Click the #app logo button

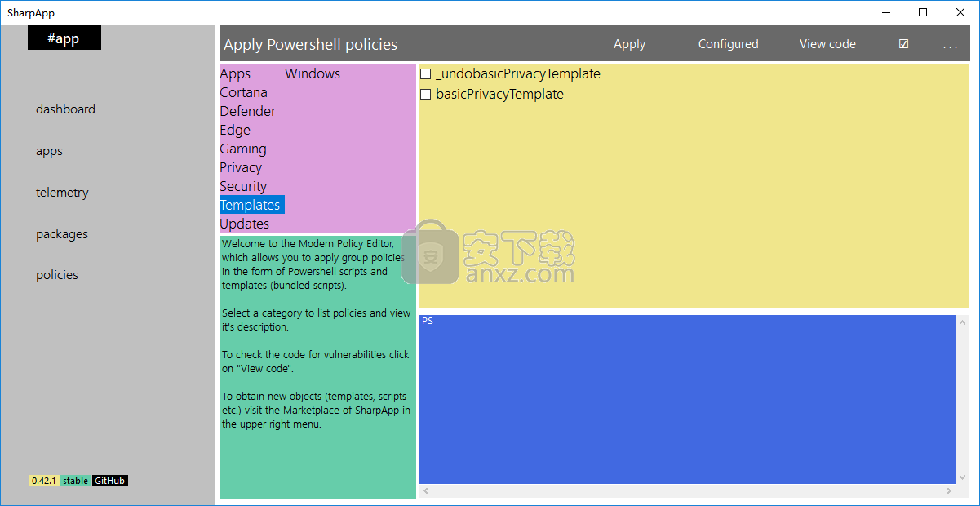(x=64, y=38)
